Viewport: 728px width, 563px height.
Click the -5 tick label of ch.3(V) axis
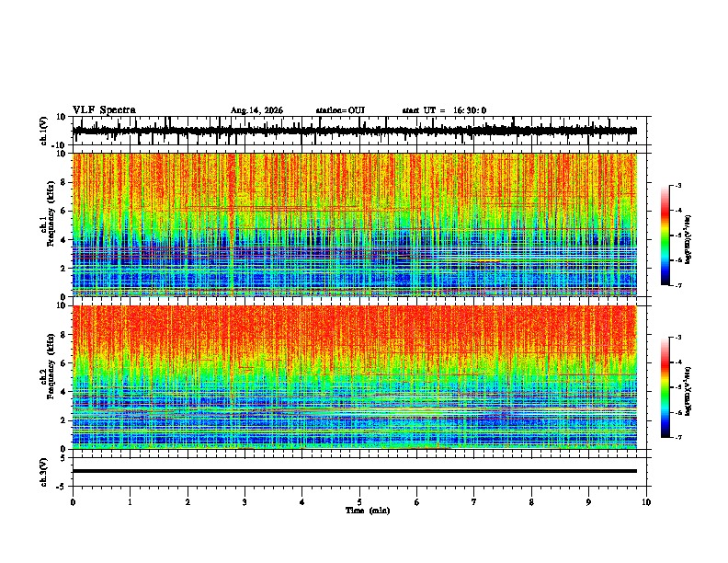point(62,487)
